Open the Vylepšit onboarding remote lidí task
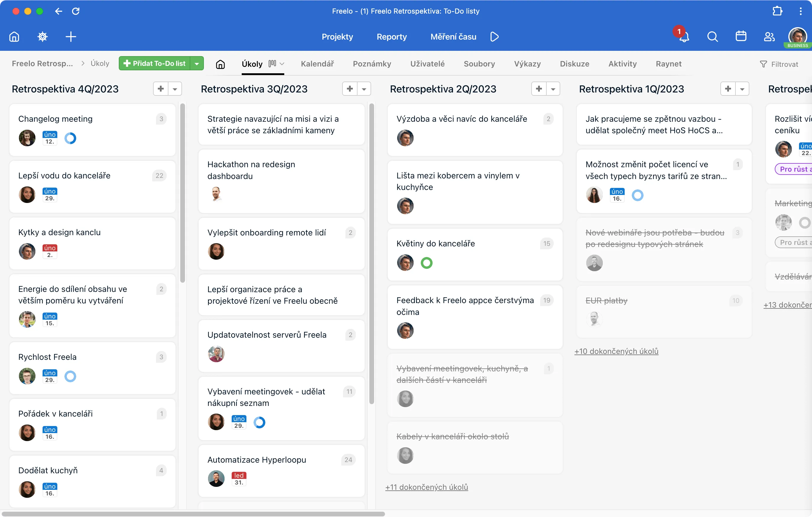 (x=282, y=243)
